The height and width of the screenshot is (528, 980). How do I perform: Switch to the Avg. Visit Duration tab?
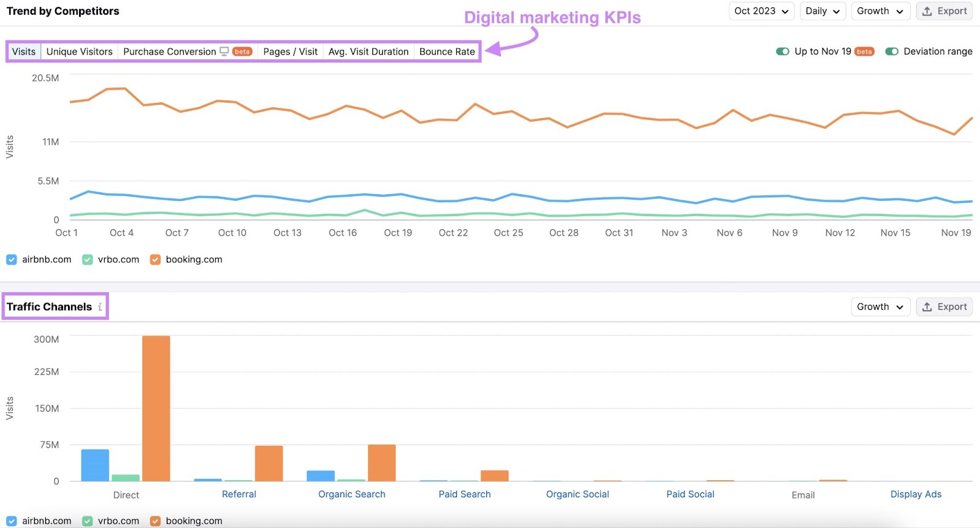(369, 51)
